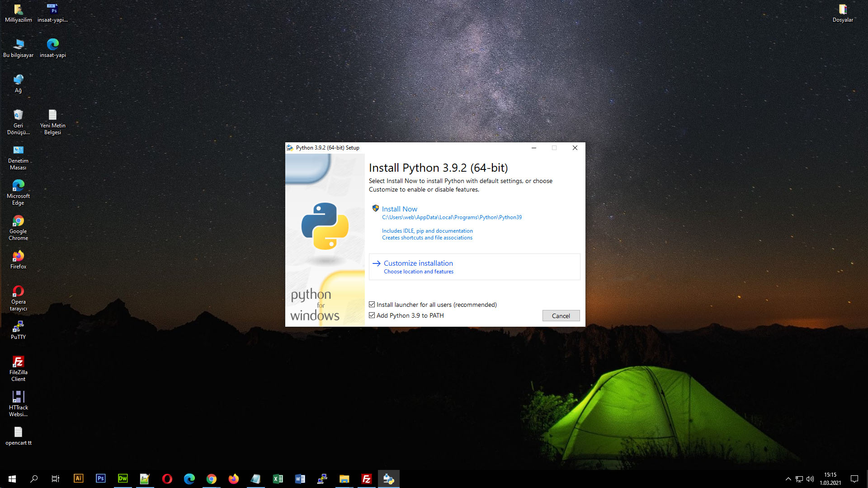Screen dimensions: 868x488
Task: Select the PuTTY desktop shortcut
Action: (x=18, y=330)
